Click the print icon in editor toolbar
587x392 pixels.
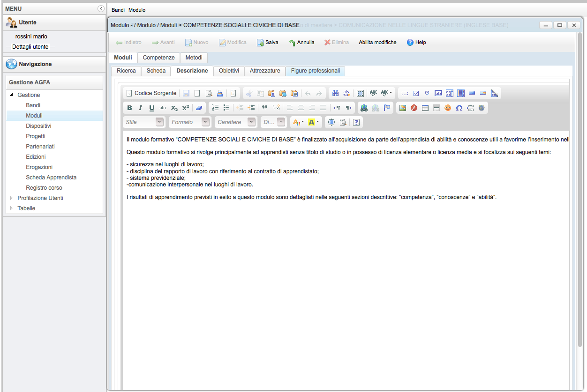coord(219,93)
